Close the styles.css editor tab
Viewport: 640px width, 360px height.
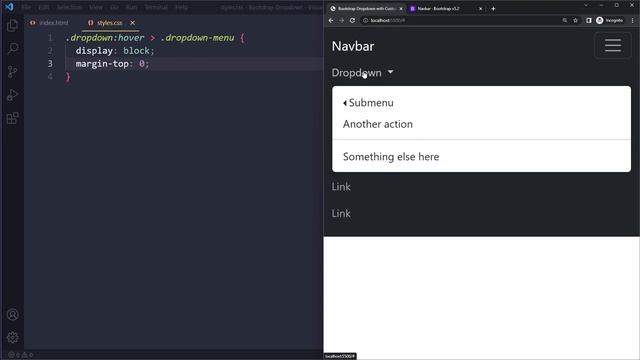tap(132, 23)
